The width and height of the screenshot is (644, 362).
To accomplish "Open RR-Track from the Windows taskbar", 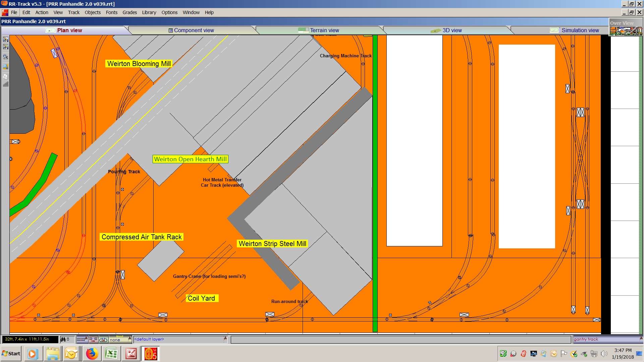I will [x=151, y=354].
